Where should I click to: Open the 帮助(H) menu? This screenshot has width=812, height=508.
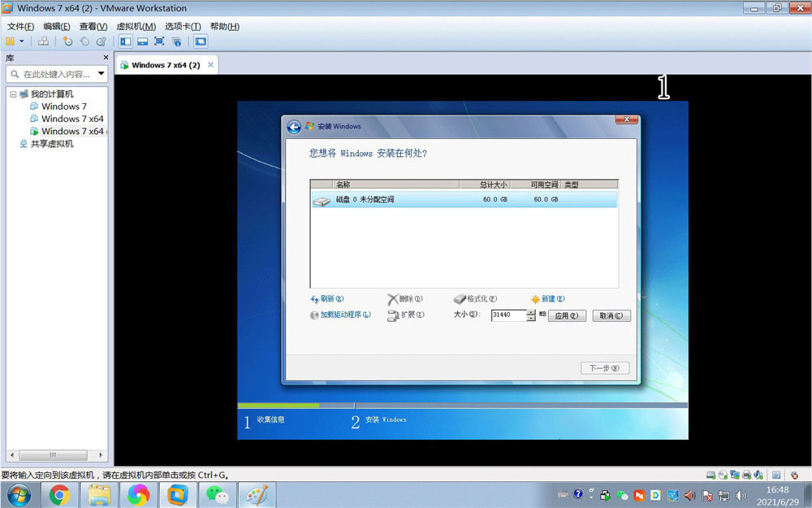pos(225,27)
